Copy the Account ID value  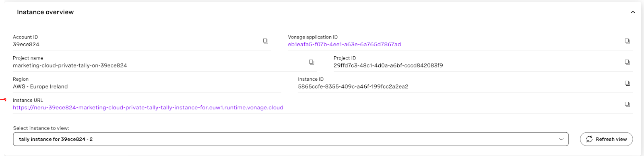266,41
